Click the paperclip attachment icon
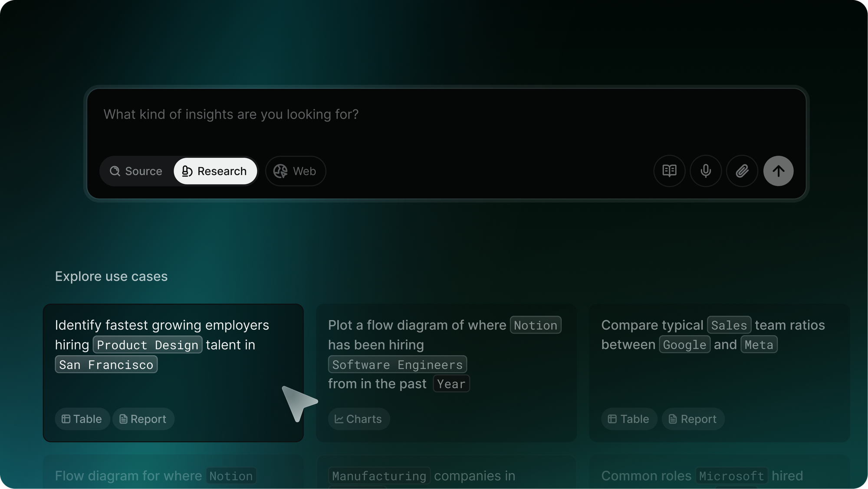This screenshot has height=489, width=868. 742,171
